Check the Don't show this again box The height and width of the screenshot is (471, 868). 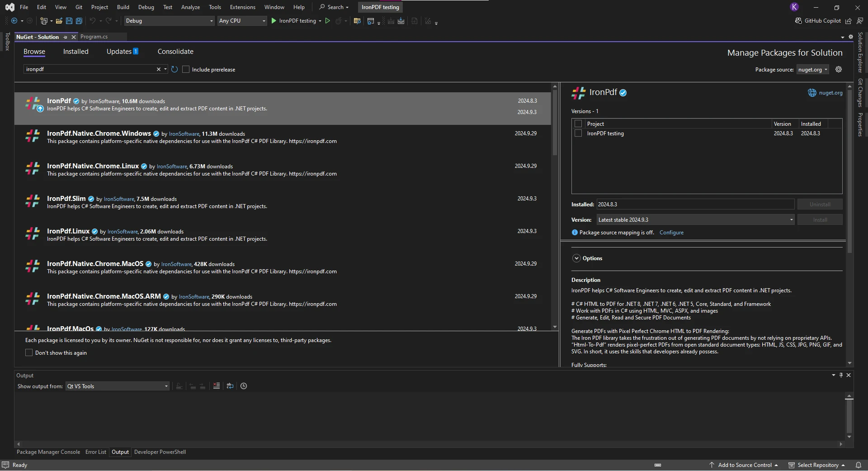tap(29, 352)
